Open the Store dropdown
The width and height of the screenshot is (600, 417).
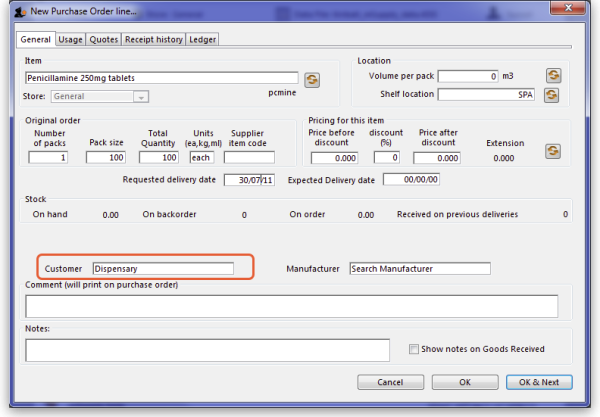point(142,97)
